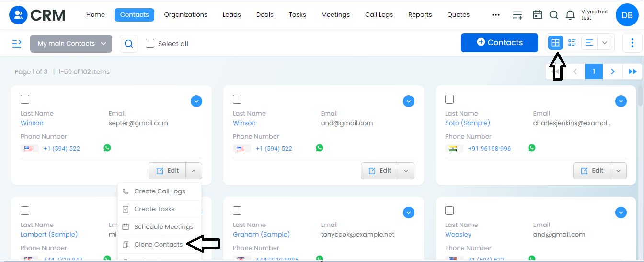Click the blue Contacts add button
This screenshot has width=644, height=262.
point(499,43)
